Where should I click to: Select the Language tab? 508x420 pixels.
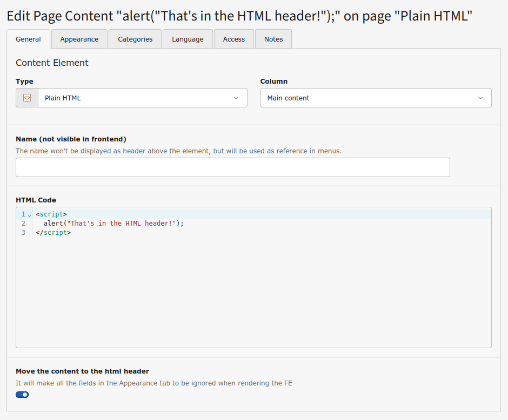(188, 38)
